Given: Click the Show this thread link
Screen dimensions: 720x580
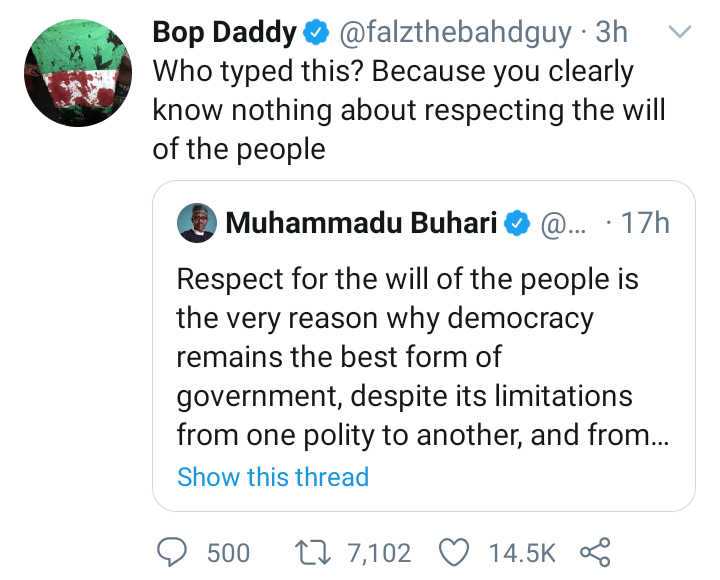Looking at the screenshot, I should point(273,477).
